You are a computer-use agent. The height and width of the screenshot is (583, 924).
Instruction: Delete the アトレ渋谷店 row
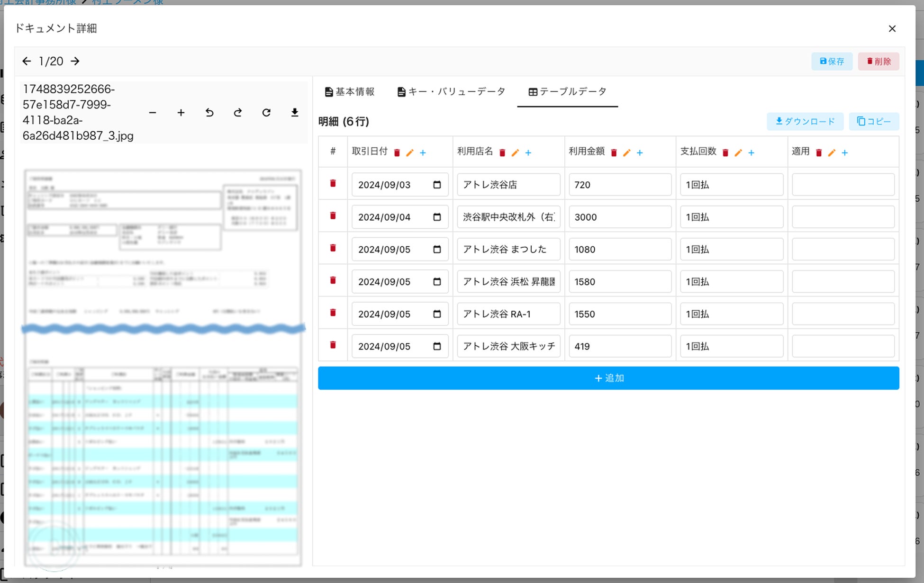point(333,183)
